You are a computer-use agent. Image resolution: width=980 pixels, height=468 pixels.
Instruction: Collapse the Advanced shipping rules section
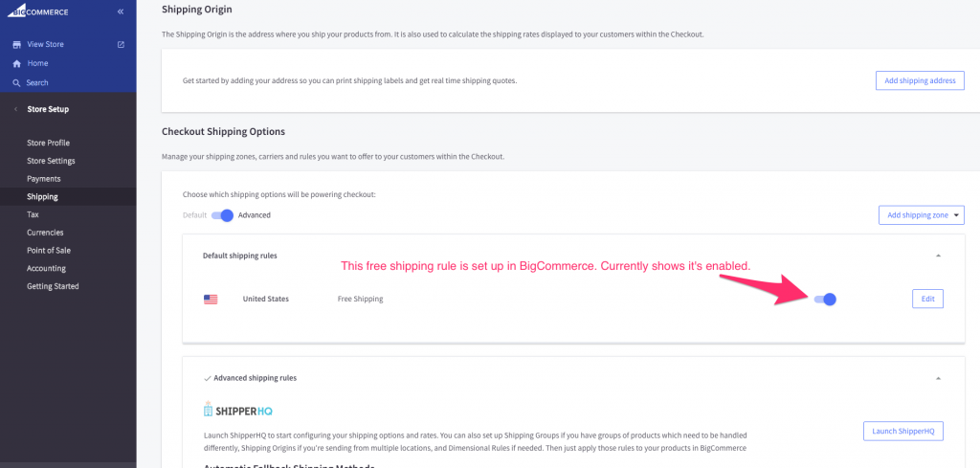[938, 378]
